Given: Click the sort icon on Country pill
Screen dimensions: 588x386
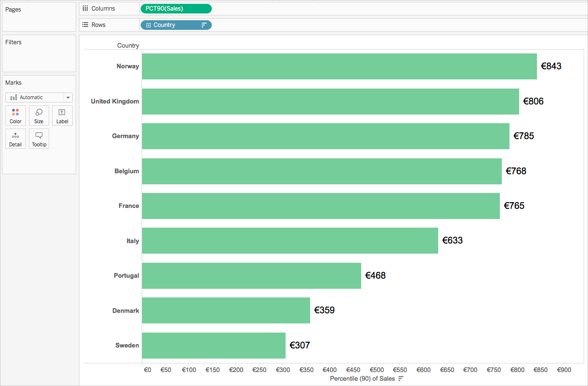Looking at the screenshot, I should pos(204,25).
